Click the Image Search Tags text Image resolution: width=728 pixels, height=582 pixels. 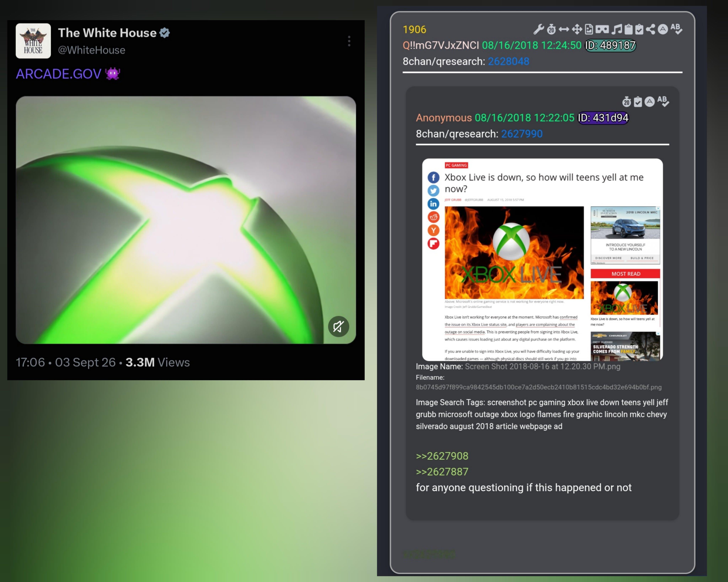(542, 414)
